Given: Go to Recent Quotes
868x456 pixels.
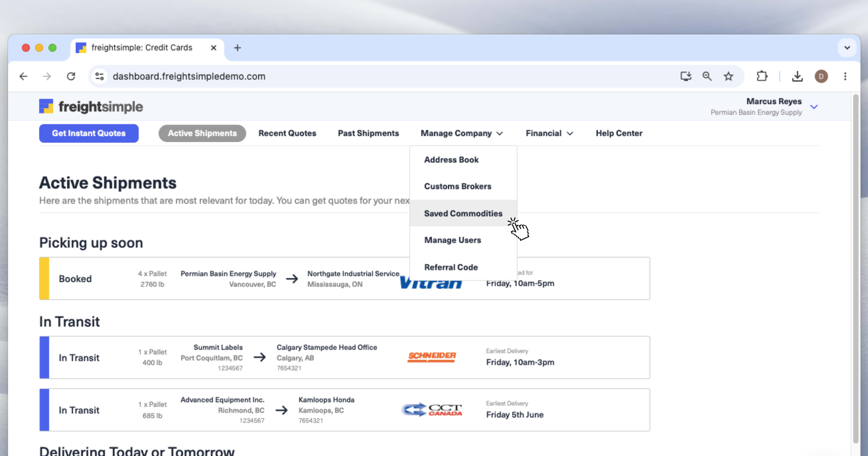Looking at the screenshot, I should point(287,133).
